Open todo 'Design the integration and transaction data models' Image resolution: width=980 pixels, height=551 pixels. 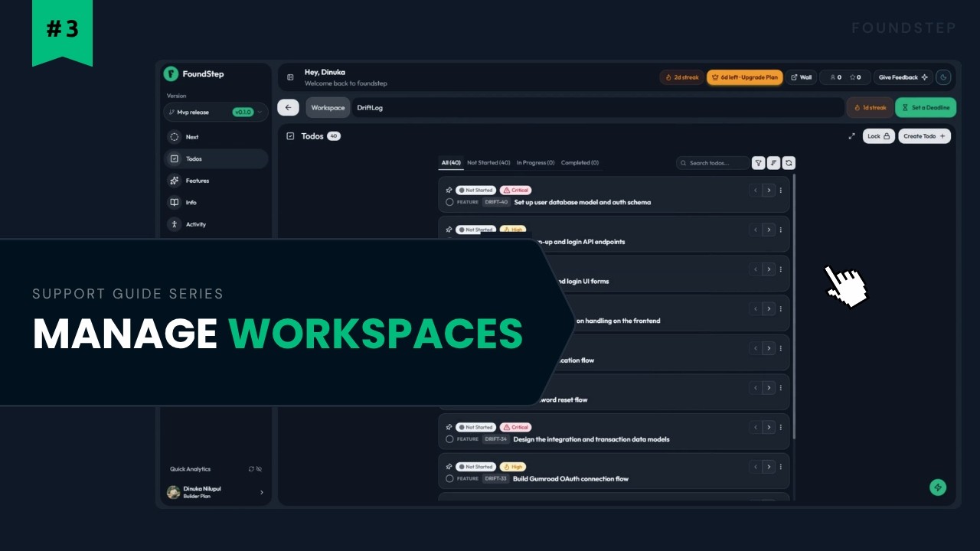[591, 439]
